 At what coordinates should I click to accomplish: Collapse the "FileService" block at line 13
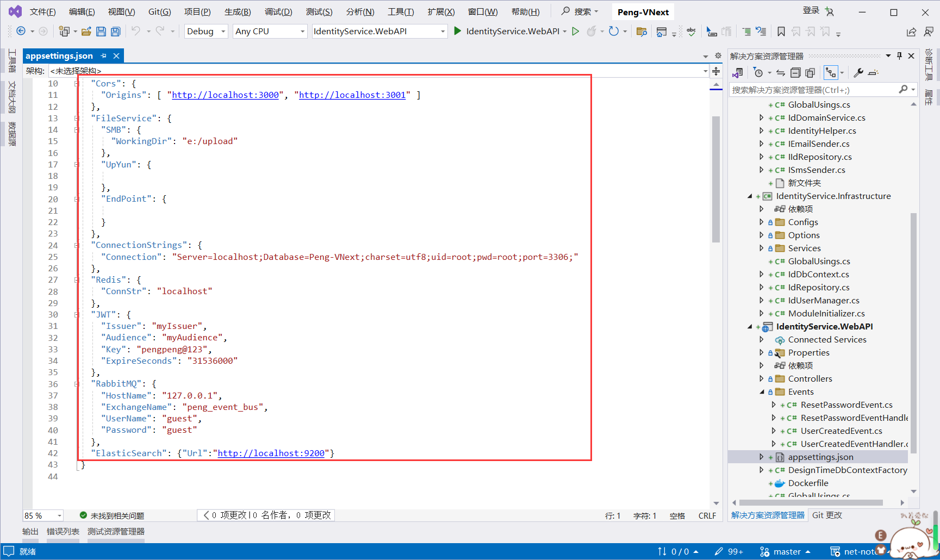(x=77, y=118)
